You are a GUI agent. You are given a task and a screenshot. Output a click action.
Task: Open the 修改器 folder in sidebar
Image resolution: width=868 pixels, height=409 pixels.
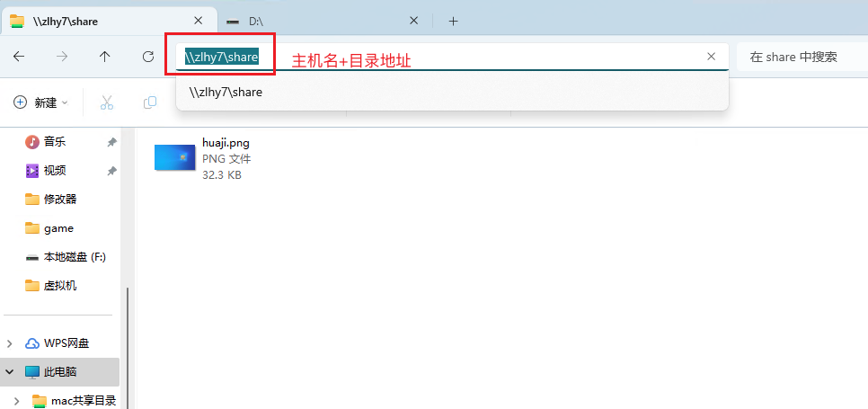click(59, 200)
